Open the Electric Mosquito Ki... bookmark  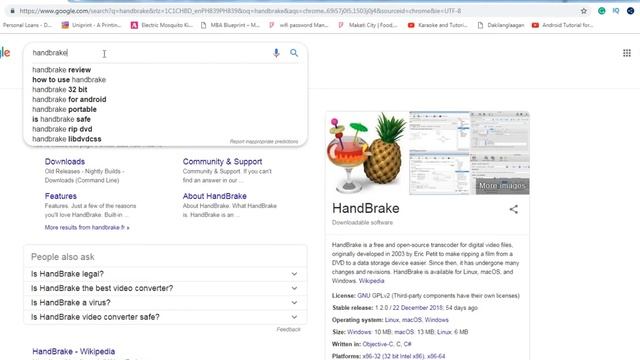(162, 25)
